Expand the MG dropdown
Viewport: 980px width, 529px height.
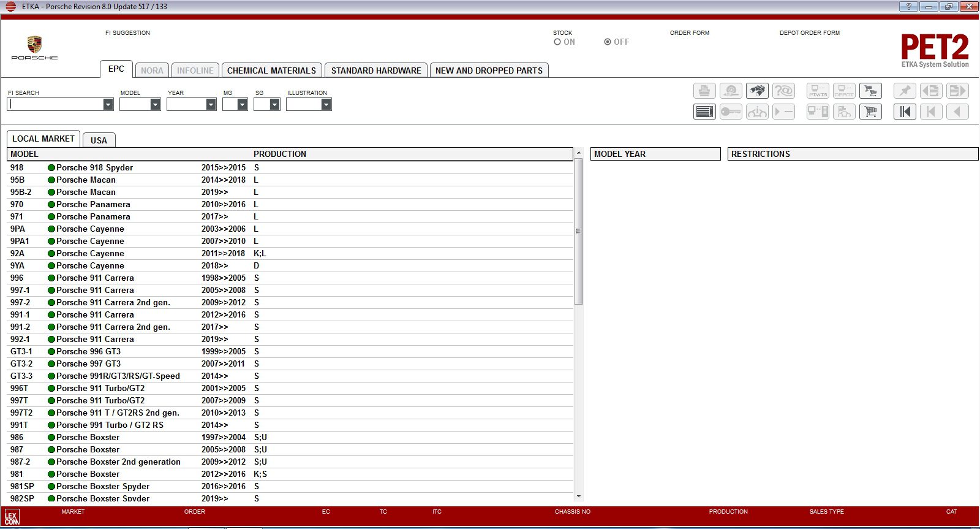[242, 104]
